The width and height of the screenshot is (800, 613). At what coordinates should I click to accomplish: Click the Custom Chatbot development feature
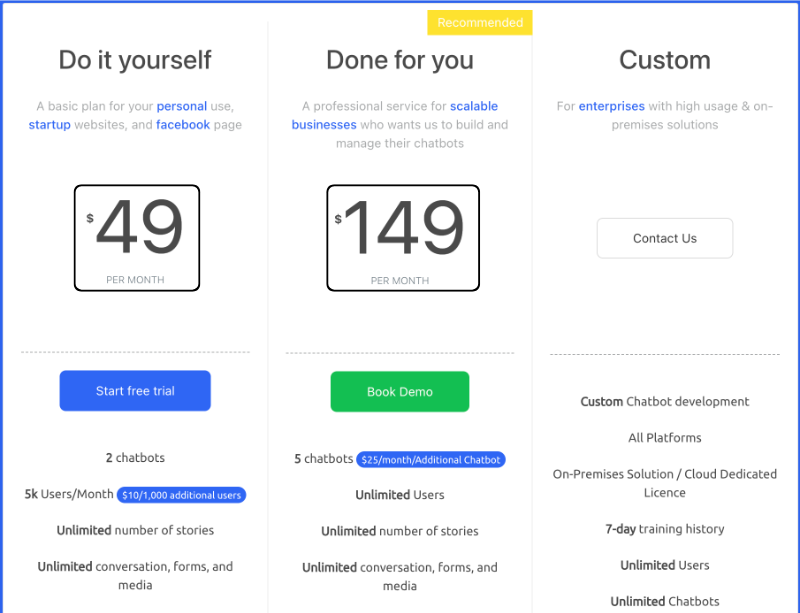(665, 402)
